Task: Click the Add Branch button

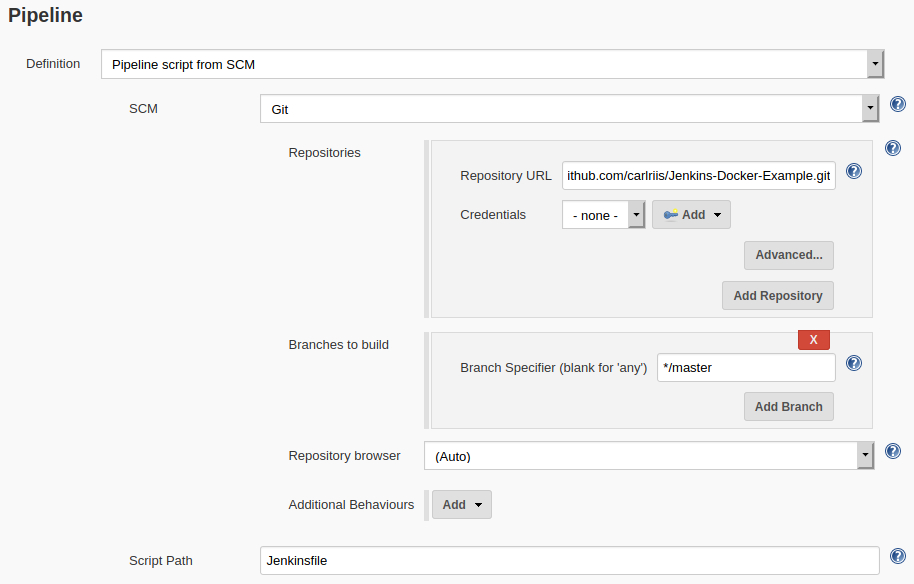Action: click(788, 407)
